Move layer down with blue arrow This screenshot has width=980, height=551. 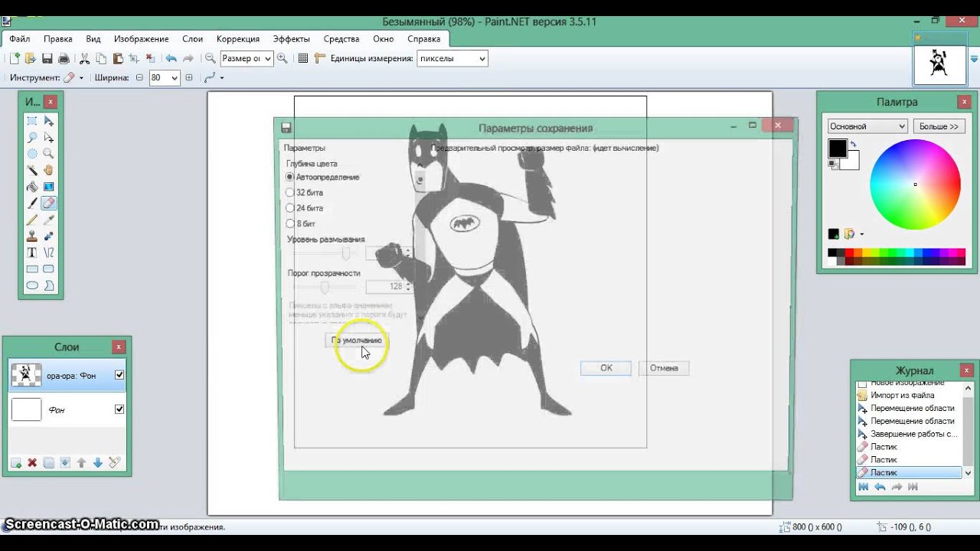click(97, 463)
